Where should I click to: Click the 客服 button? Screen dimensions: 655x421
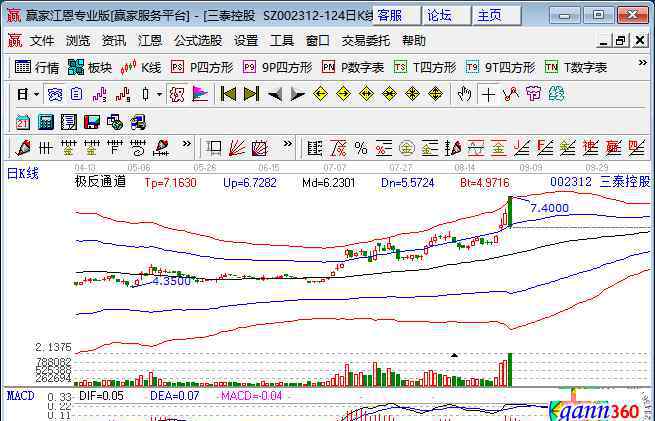point(396,16)
